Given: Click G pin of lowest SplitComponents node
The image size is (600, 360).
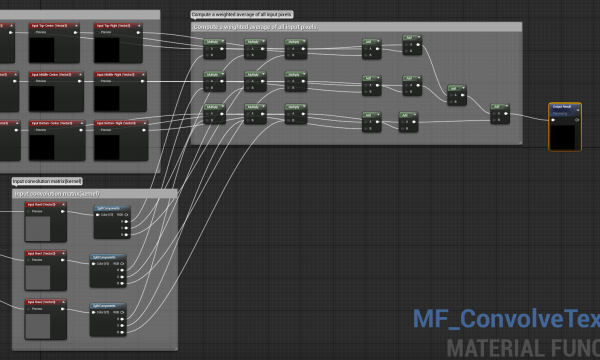Looking at the screenshot, I should 122,326.
